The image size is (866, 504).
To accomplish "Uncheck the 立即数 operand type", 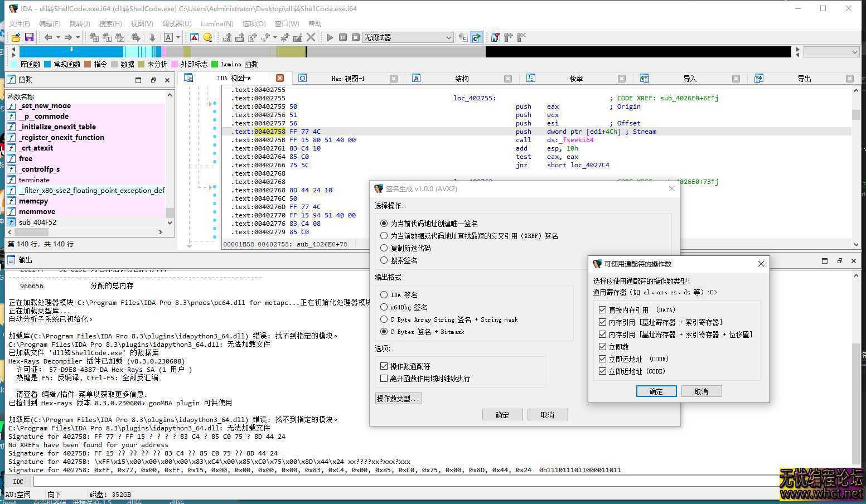I will tap(603, 346).
